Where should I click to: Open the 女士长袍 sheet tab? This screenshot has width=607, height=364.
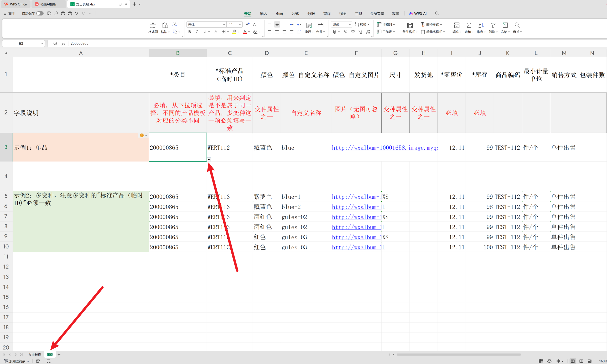pyautogui.click(x=35, y=355)
